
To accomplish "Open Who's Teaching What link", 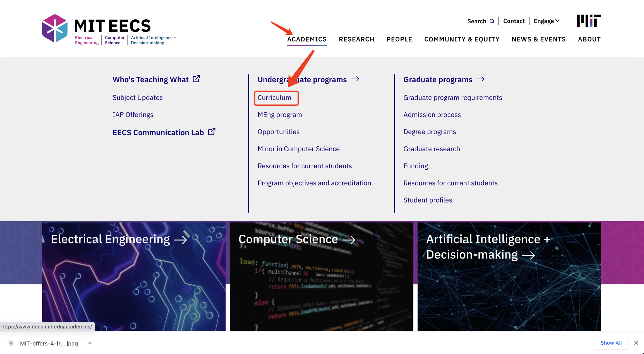I will pos(151,79).
